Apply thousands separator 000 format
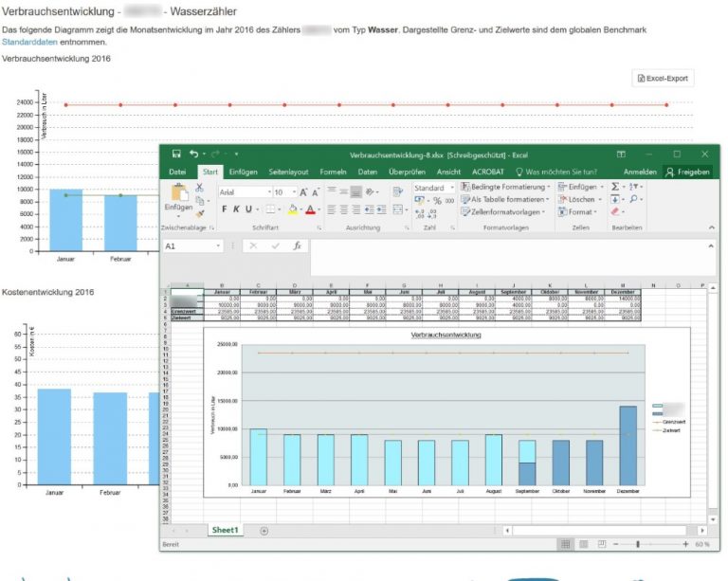The width and height of the screenshot is (728, 581). [449, 201]
